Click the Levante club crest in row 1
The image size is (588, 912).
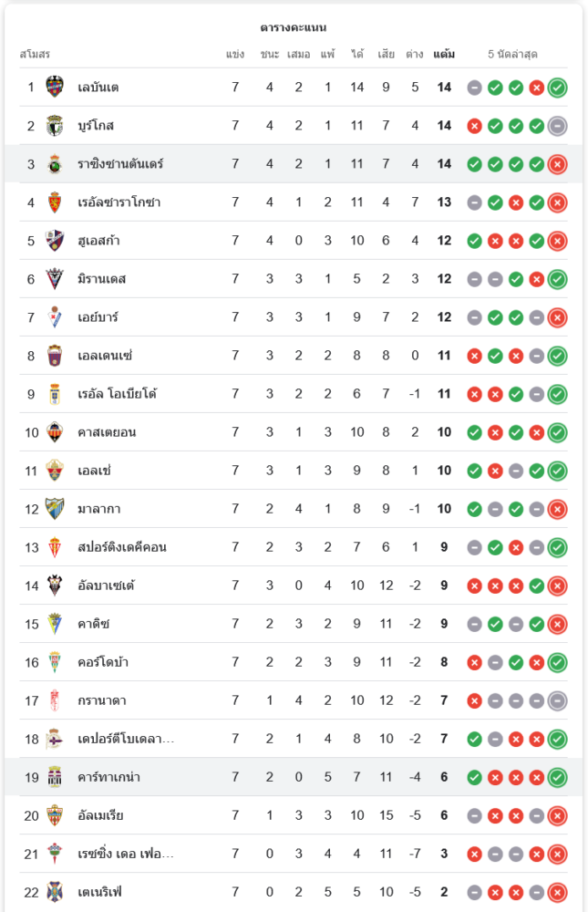tap(55, 88)
